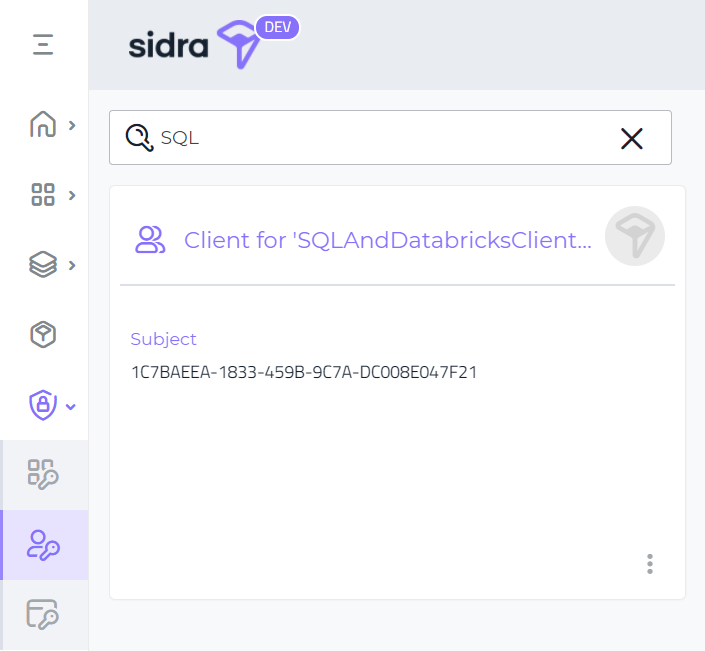The width and height of the screenshot is (705, 651).
Task: Open the 'SQLAndDatabricksClient' client title link
Action: tap(387, 240)
